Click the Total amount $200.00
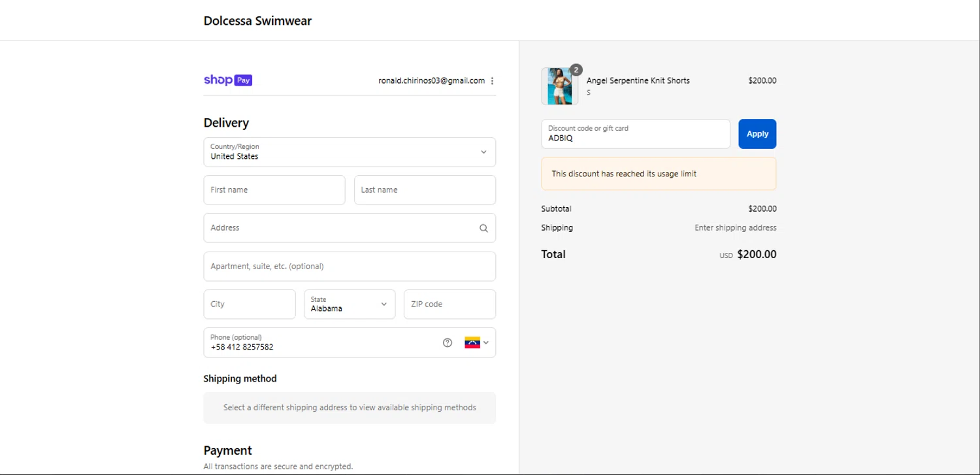This screenshot has width=980, height=475. coord(757,255)
